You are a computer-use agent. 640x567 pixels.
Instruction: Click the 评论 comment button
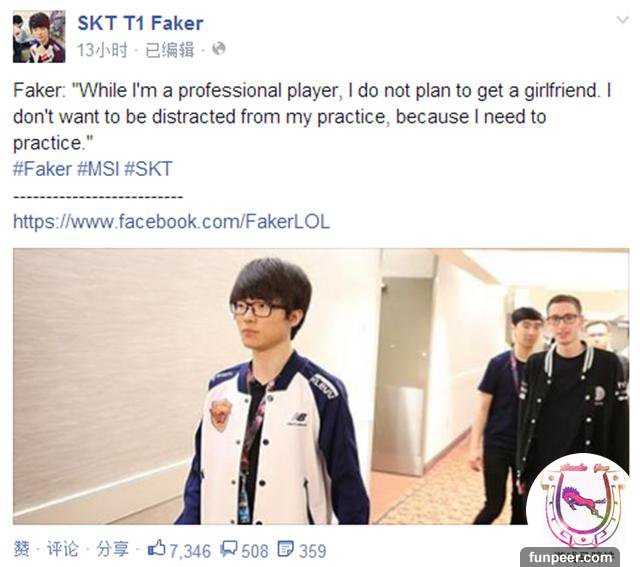[x=62, y=549]
